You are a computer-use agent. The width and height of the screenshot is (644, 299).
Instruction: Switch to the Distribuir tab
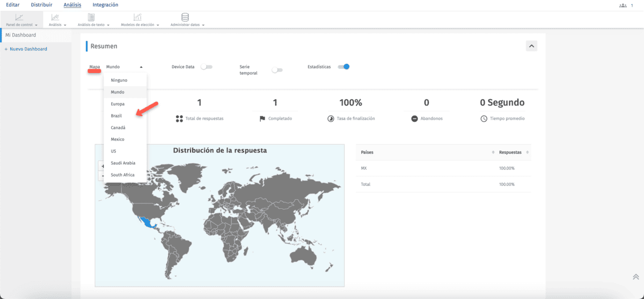(x=41, y=5)
